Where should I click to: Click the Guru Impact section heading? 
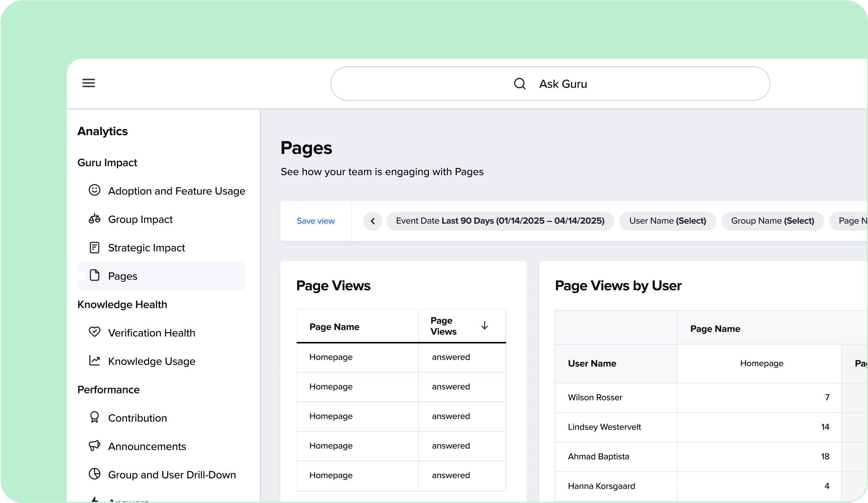coord(107,163)
